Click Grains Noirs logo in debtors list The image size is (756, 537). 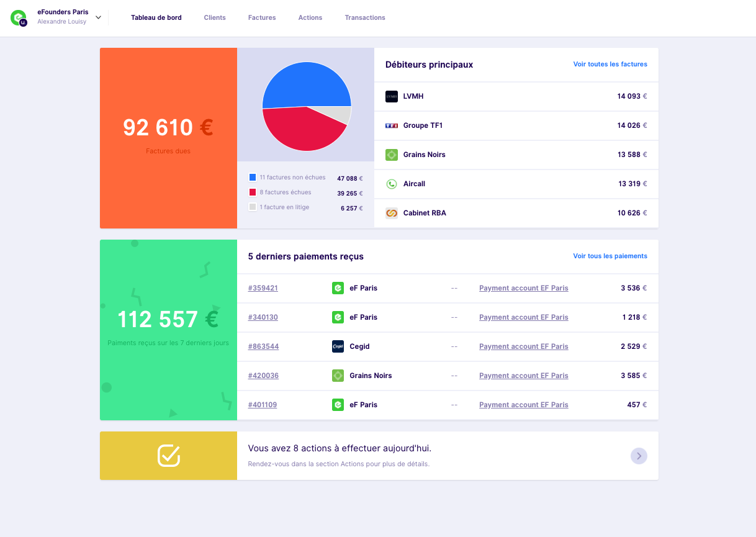392,155
